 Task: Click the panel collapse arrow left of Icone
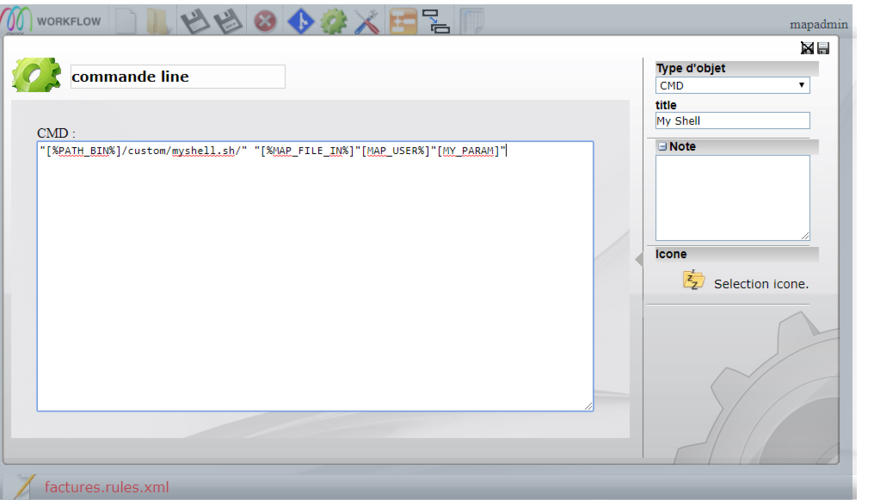coord(639,259)
